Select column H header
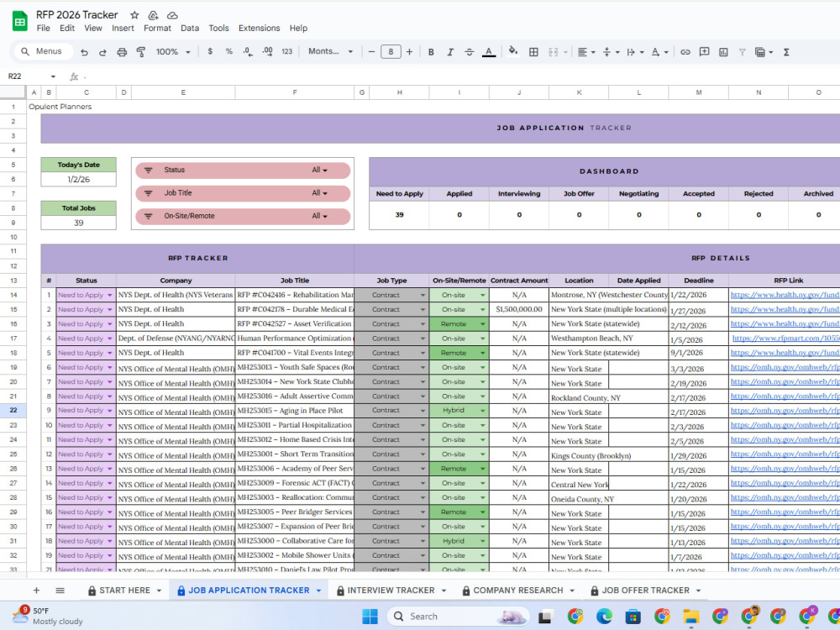Image resolution: width=840 pixels, height=630 pixels. click(399, 92)
